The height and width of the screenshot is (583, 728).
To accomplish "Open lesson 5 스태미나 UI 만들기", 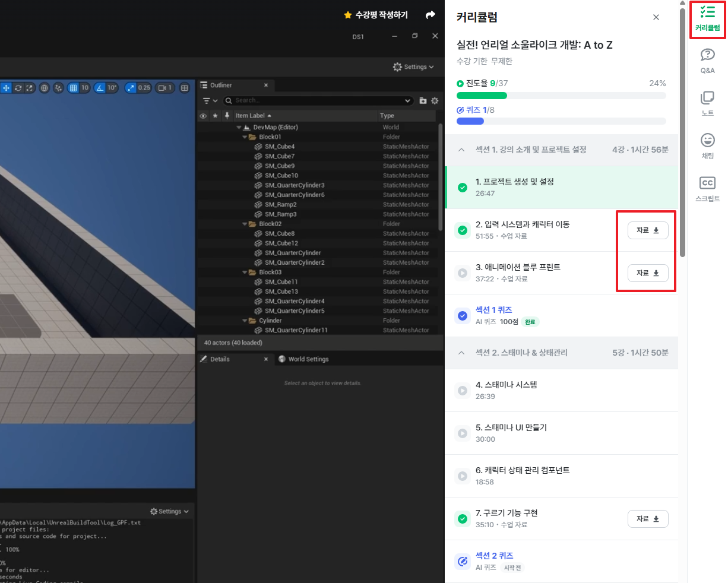I will pyautogui.click(x=561, y=433).
